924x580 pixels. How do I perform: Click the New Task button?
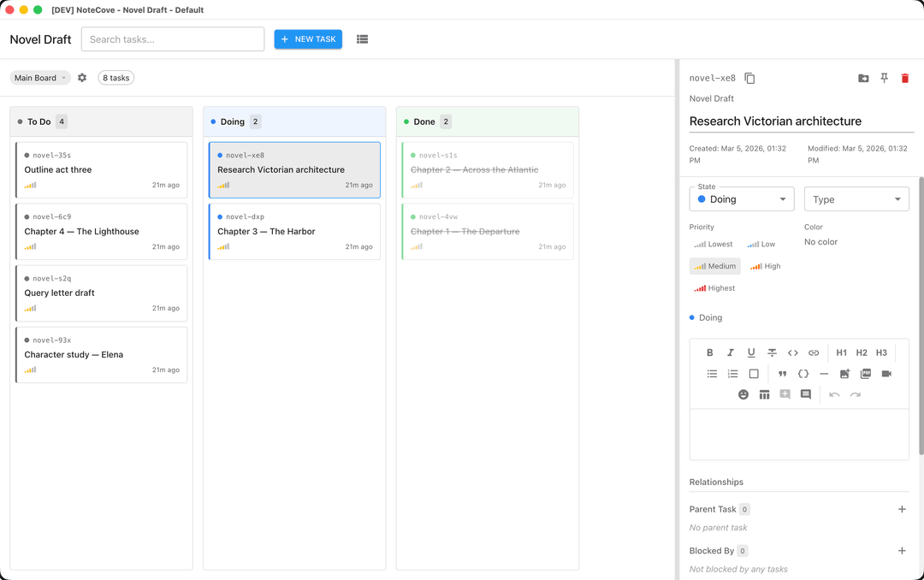click(307, 38)
